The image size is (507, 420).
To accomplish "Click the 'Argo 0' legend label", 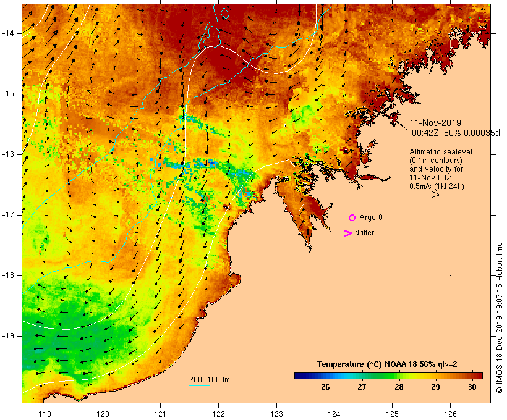I will tap(371, 217).
